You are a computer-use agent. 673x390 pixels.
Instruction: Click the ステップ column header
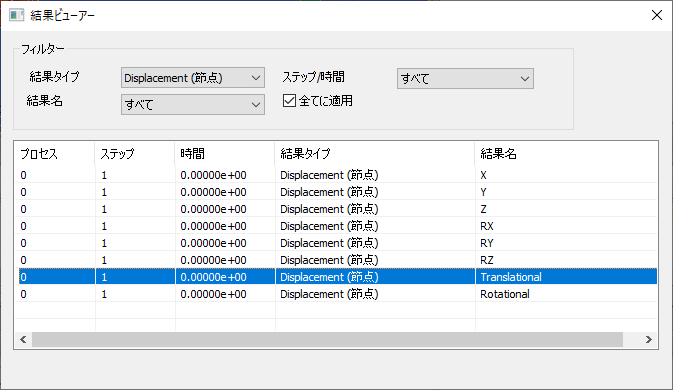[x=135, y=154]
